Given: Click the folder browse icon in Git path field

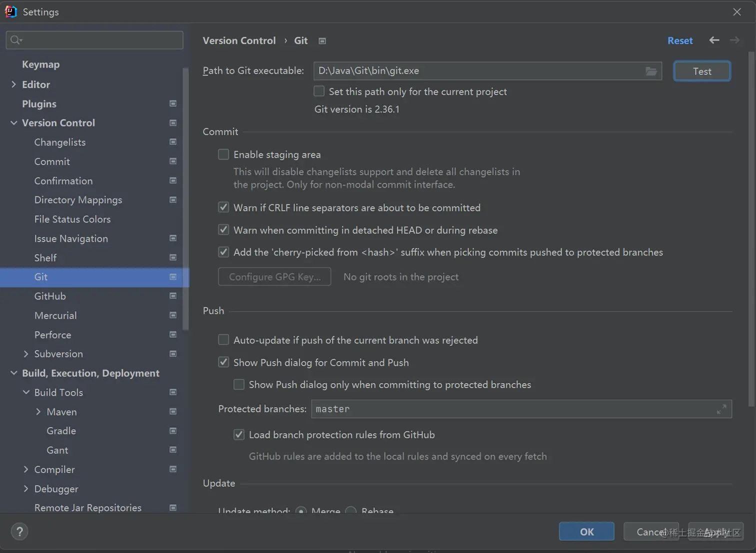Looking at the screenshot, I should point(651,71).
